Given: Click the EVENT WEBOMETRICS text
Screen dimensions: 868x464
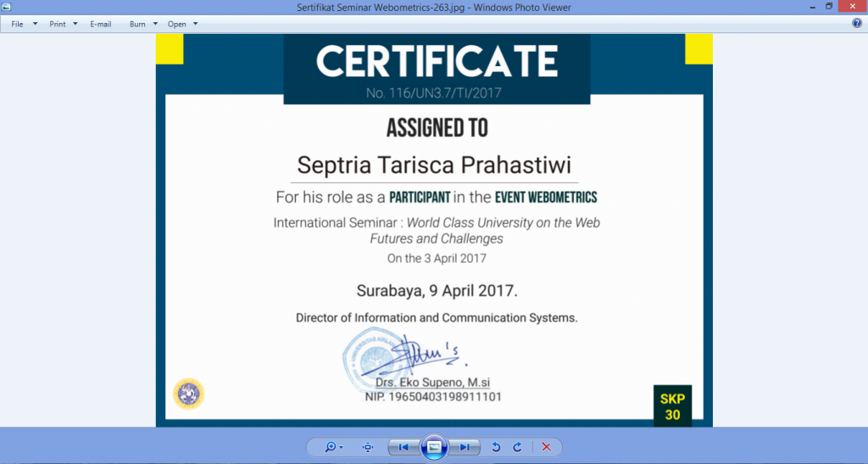Looking at the screenshot, I should click(x=546, y=198).
